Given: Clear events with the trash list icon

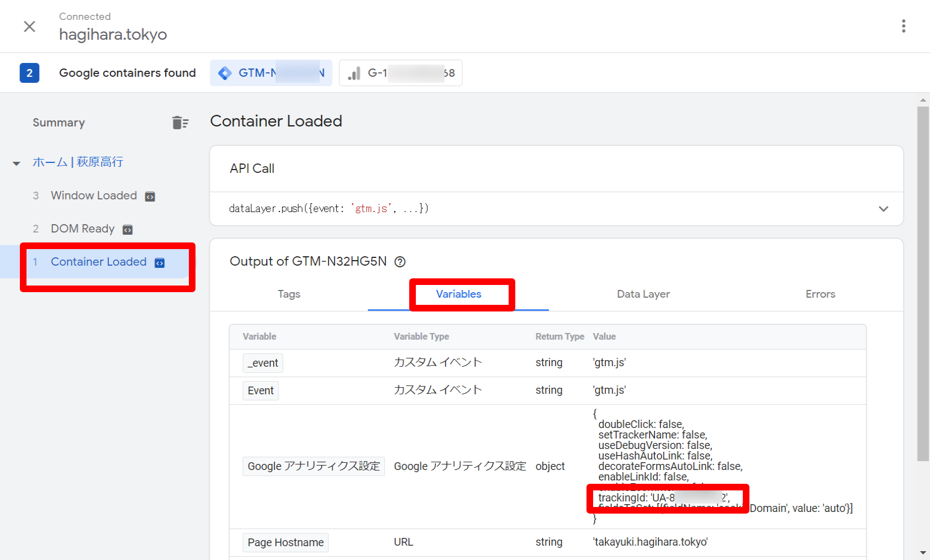Looking at the screenshot, I should coord(180,123).
